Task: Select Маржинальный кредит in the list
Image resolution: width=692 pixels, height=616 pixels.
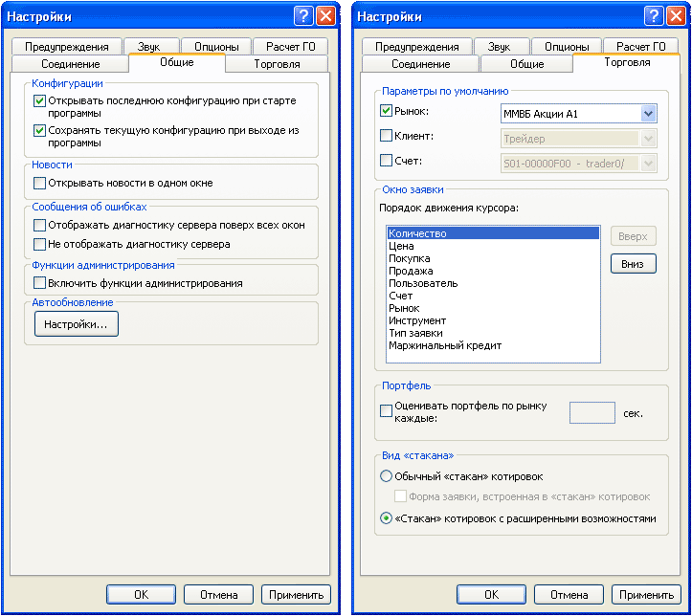Action: (493, 345)
